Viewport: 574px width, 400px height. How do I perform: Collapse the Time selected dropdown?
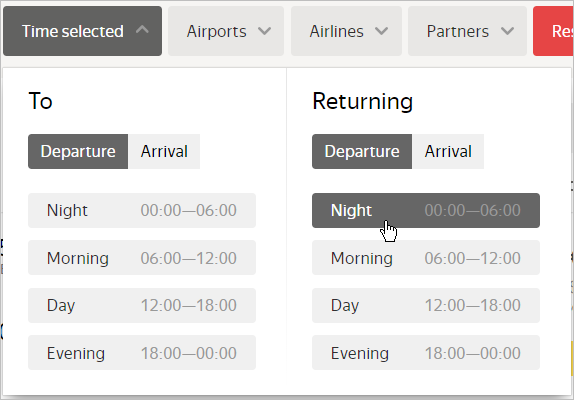[82, 31]
